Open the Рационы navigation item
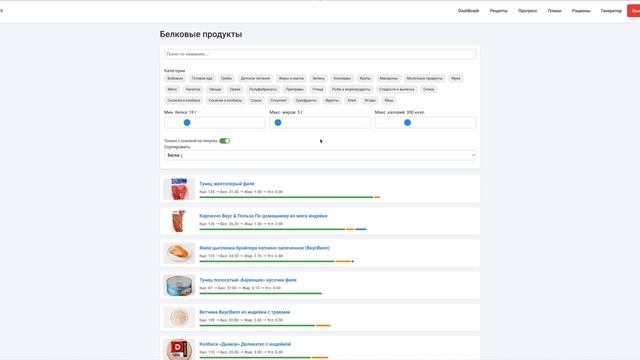Screen dimensions: 640x360 (x=581, y=11)
